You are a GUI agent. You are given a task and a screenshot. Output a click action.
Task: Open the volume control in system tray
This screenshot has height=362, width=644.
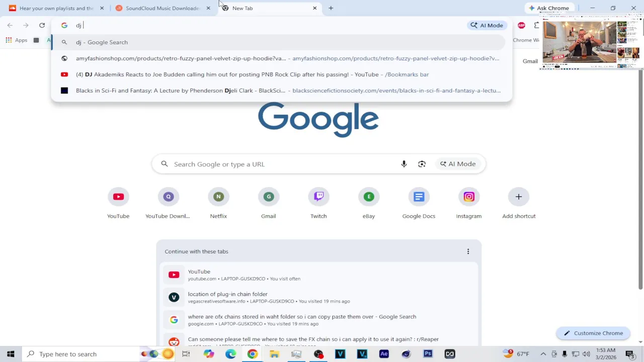tap(586, 354)
